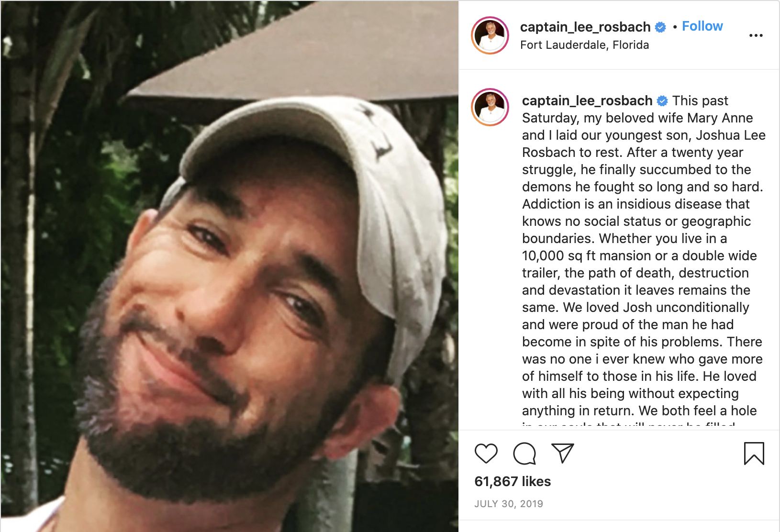Follow captain_lee_rosbach
780x532 pixels.
click(x=702, y=26)
